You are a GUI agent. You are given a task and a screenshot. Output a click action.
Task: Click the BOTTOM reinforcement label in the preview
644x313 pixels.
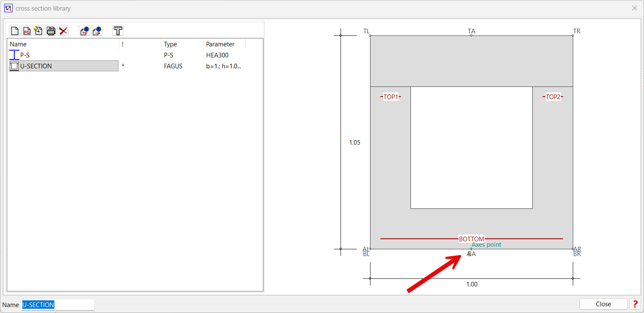pos(471,239)
